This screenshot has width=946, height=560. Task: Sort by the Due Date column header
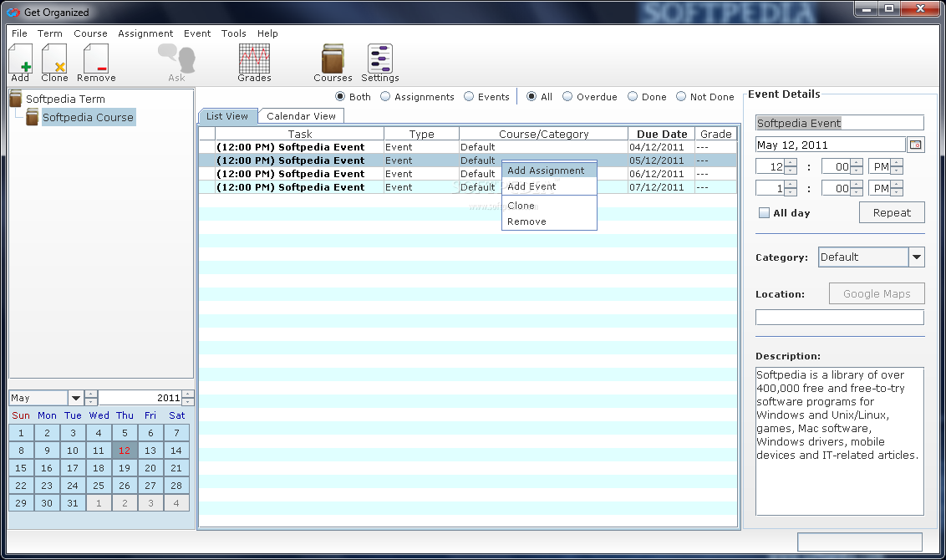(x=662, y=134)
